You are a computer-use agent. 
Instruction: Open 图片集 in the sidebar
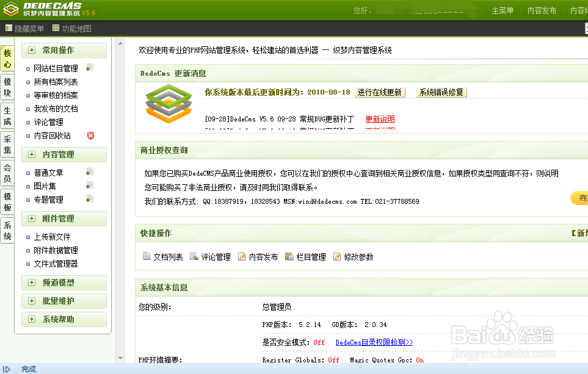(45, 186)
